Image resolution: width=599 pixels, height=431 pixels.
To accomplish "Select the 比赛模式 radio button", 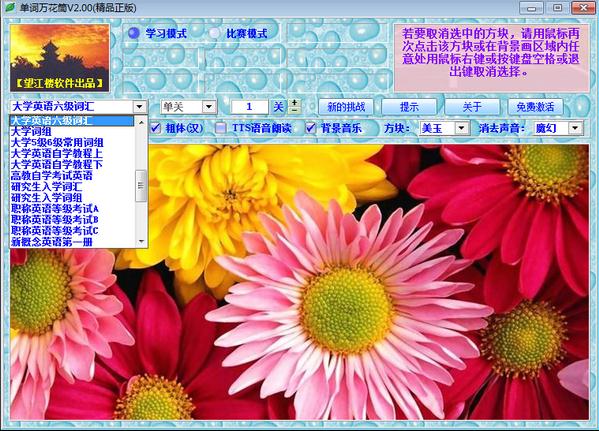I will [214, 34].
